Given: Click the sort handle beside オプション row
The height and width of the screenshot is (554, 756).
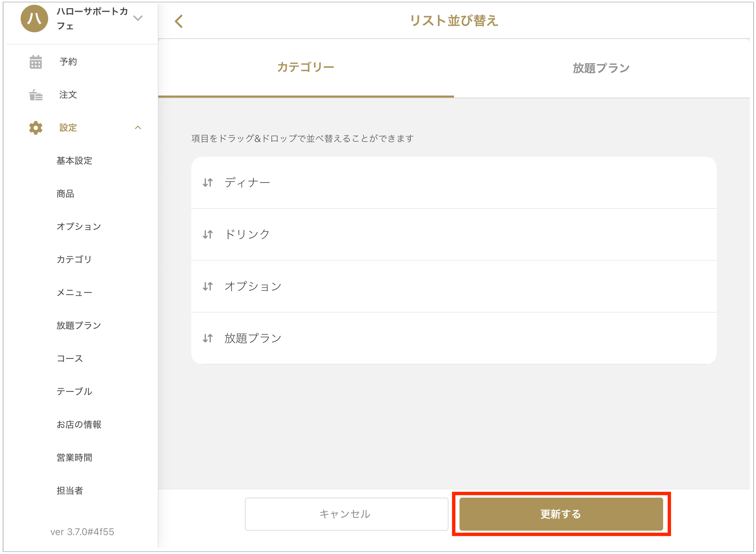Looking at the screenshot, I should 208,286.
